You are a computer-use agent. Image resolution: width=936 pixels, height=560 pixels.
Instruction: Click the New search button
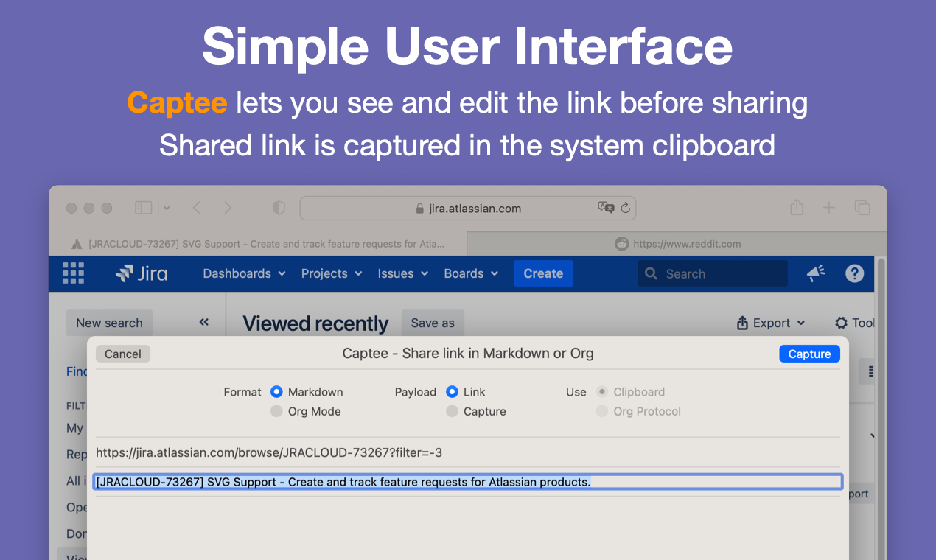tap(109, 323)
